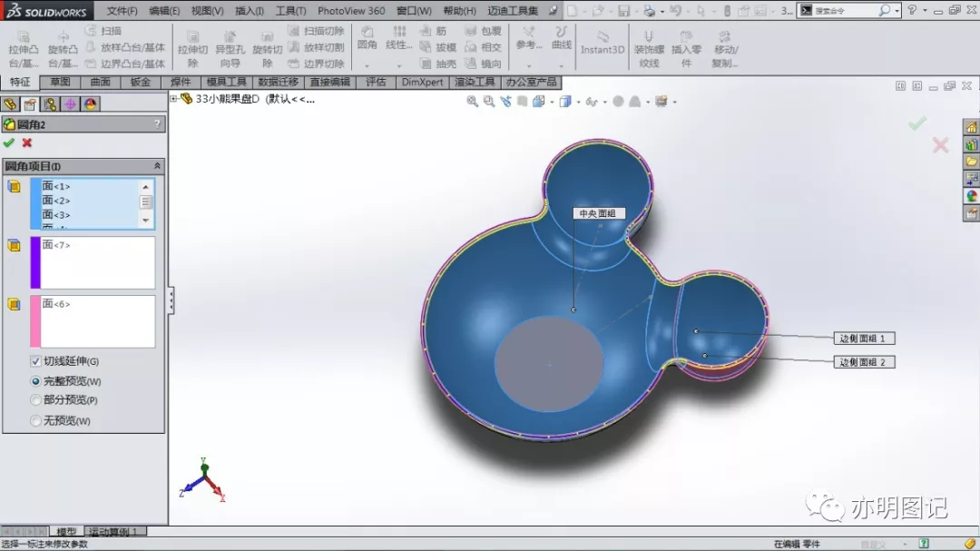Viewport: 980px width, 551px height.
Task: Click the Apply Scene icon
Action: 634,102
